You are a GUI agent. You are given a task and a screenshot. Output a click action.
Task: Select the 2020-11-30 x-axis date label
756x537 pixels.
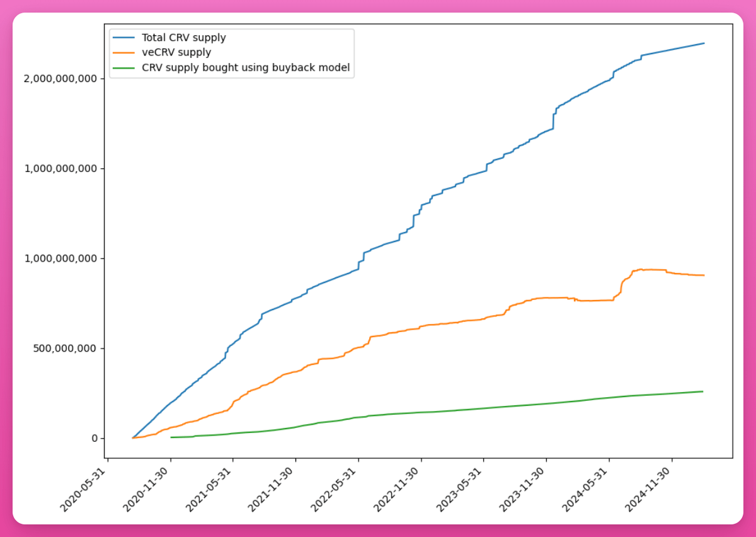tap(148, 488)
